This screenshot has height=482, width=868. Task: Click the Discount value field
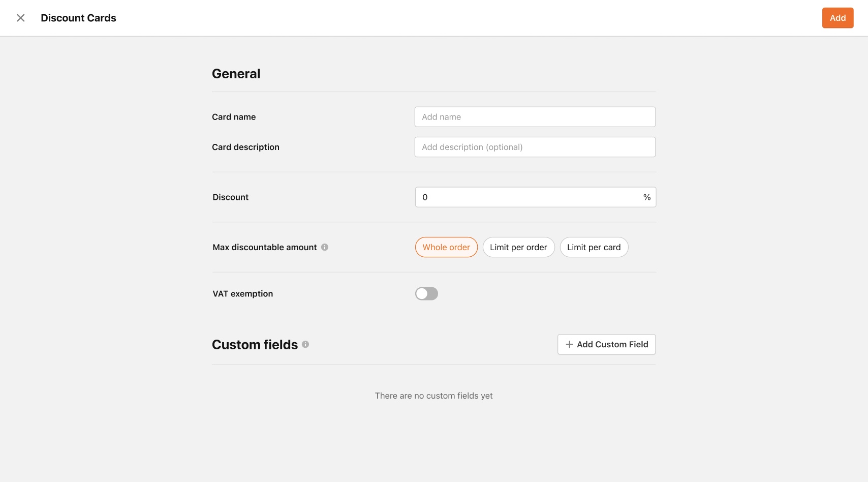tap(535, 197)
